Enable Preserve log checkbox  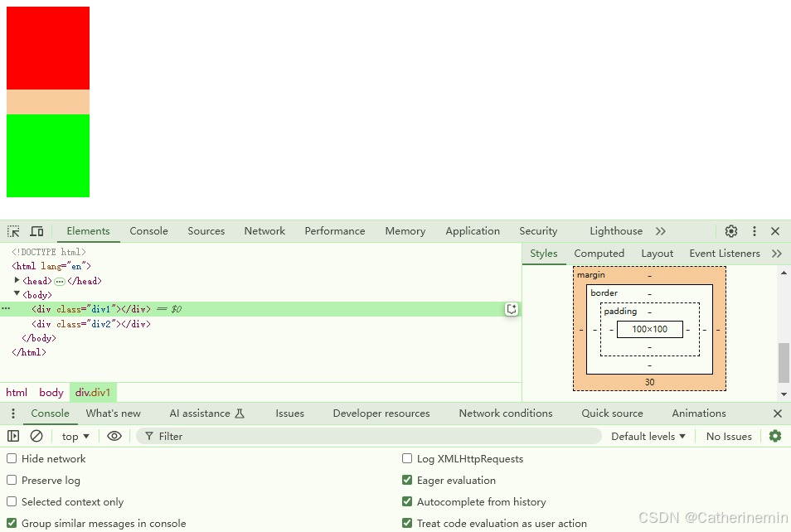click(12, 480)
